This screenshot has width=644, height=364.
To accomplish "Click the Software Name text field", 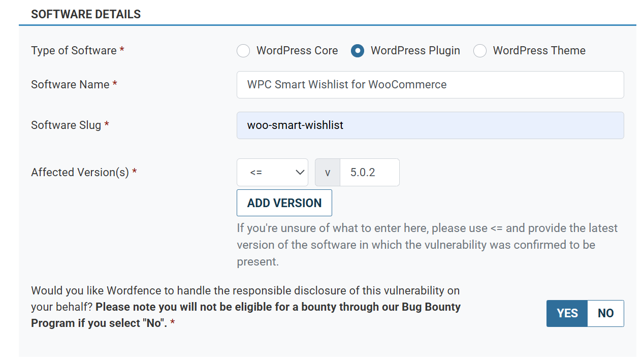I will (x=430, y=85).
